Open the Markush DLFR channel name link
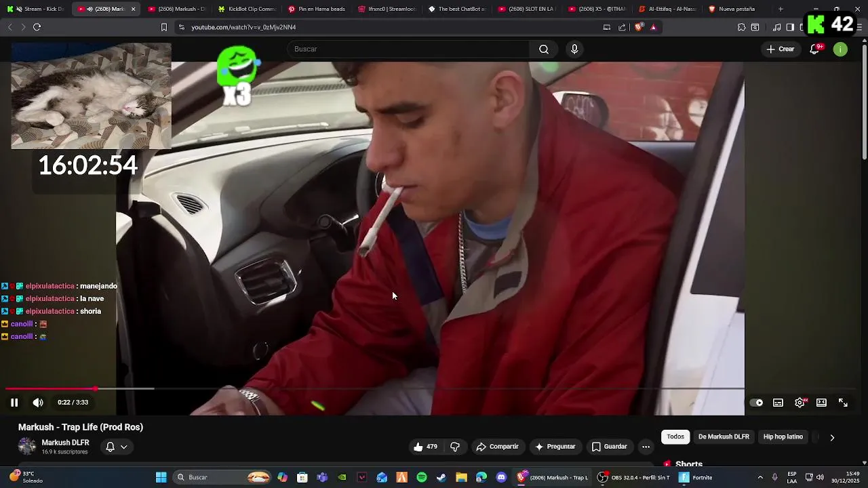Image resolution: width=868 pixels, height=488 pixels. [65, 443]
